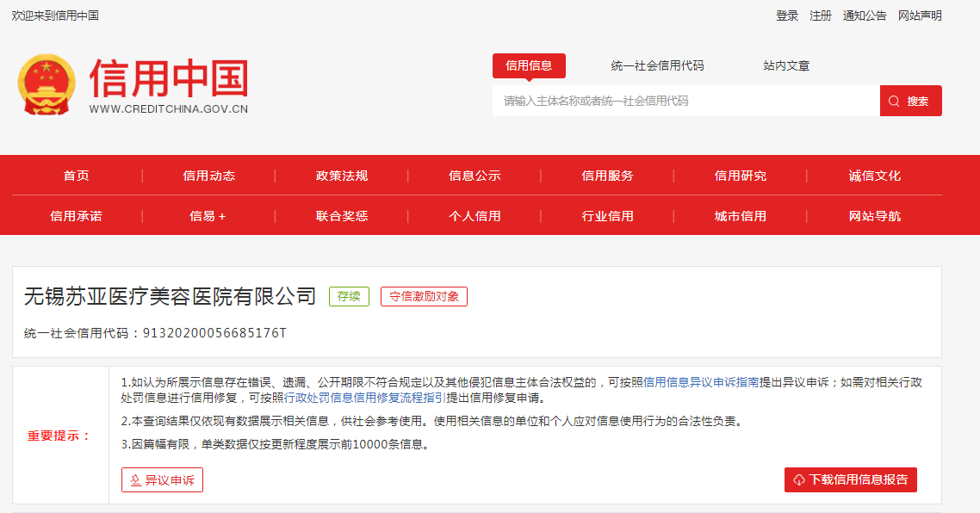The image size is (980, 513).
Task: Click the 异议申诉 button
Action: pyautogui.click(x=162, y=480)
